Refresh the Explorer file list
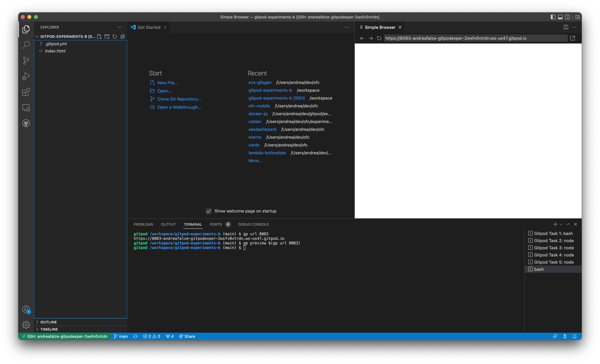Screen dimensions: 600x364 115,36
